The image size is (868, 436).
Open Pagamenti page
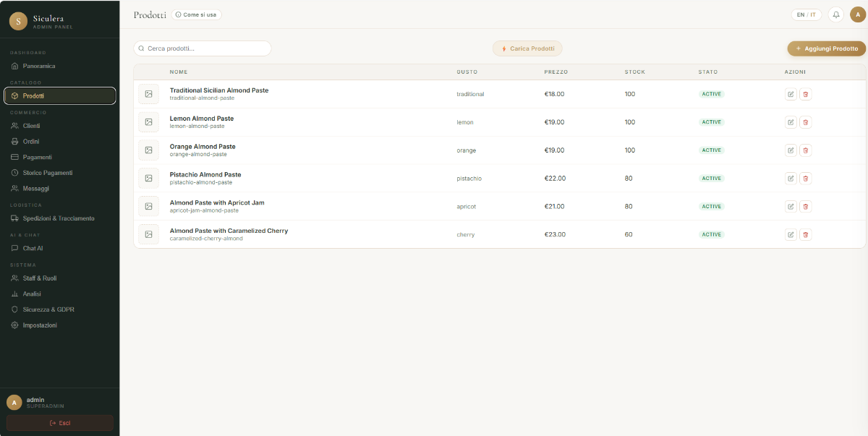pos(60,157)
